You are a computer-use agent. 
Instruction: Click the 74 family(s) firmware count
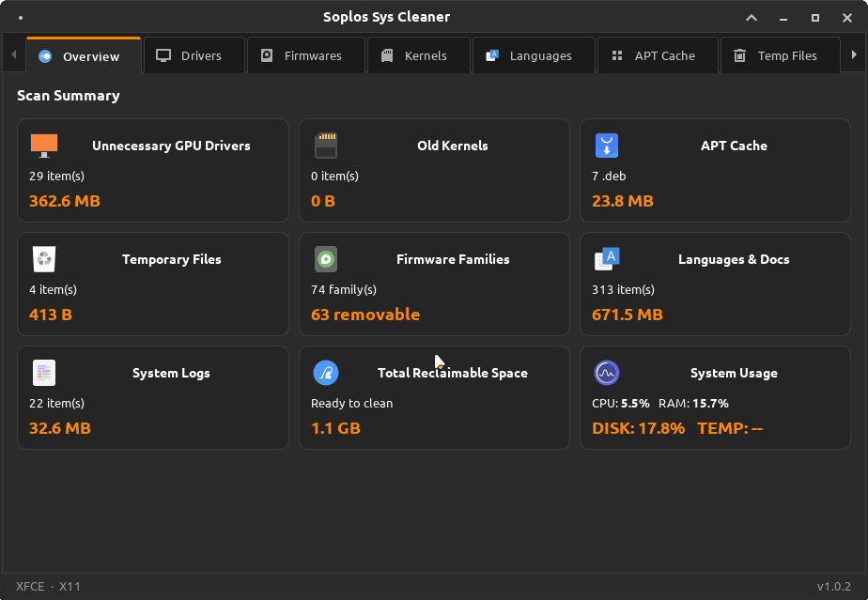[x=344, y=289]
